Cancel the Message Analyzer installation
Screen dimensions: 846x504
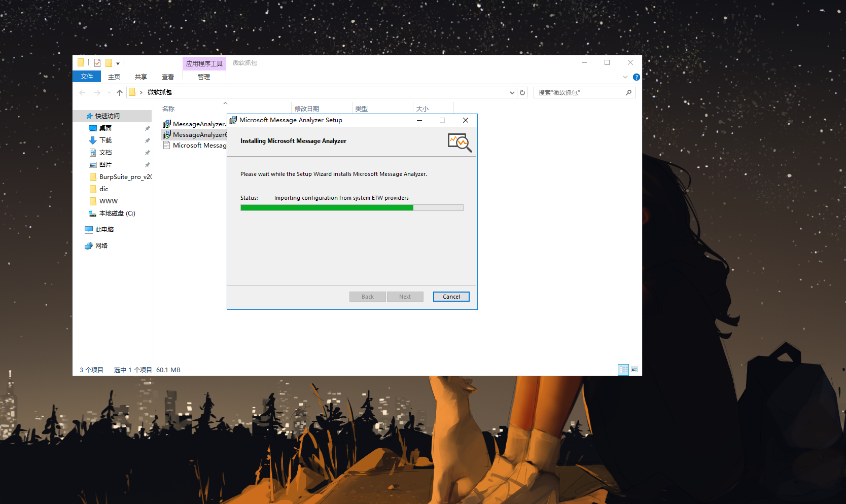[451, 297]
